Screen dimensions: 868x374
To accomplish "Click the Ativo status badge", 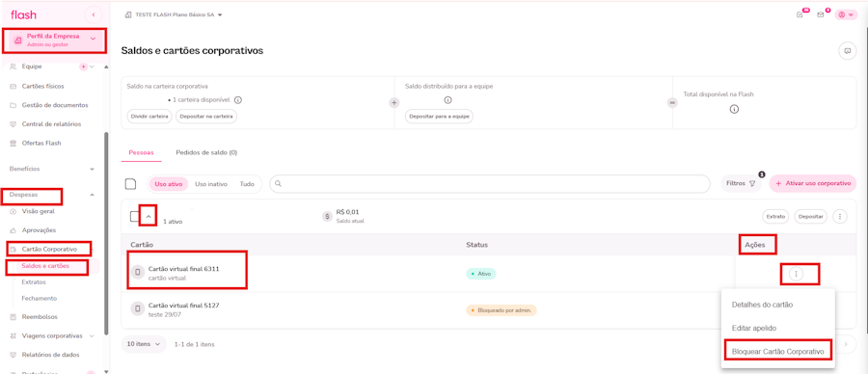I will tap(481, 274).
